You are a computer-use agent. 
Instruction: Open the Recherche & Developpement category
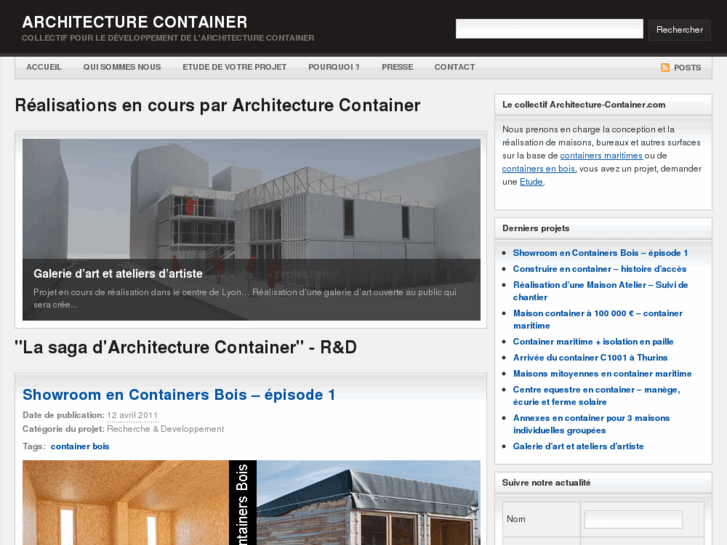[x=165, y=429]
